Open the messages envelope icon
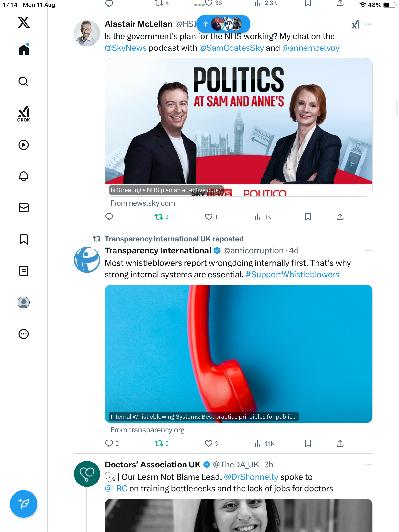Viewport: 399px width, 532px height. (x=24, y=208)
